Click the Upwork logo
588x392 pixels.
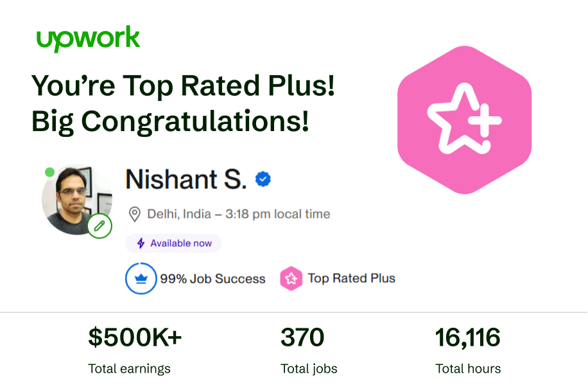pos(88,39)
